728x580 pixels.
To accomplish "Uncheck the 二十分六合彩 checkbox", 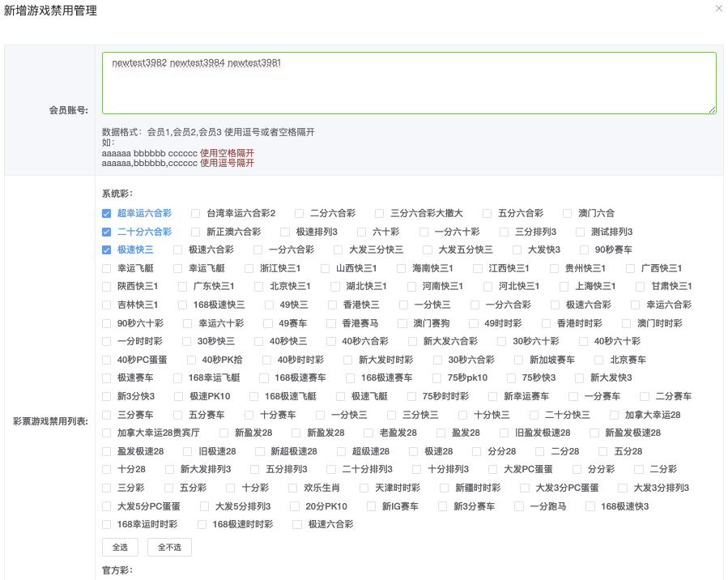I will (x=107, y=232).
